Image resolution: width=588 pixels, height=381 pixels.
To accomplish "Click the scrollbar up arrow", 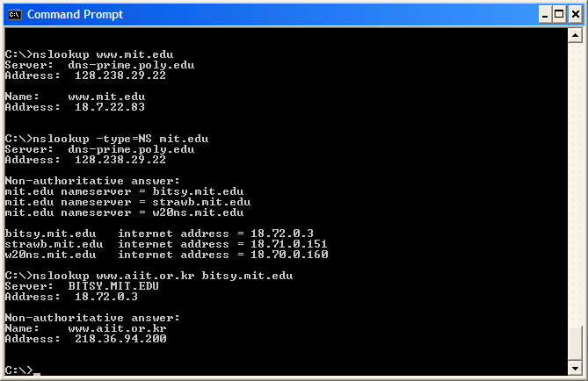I will pyautogui.click(x=575, y=36).
